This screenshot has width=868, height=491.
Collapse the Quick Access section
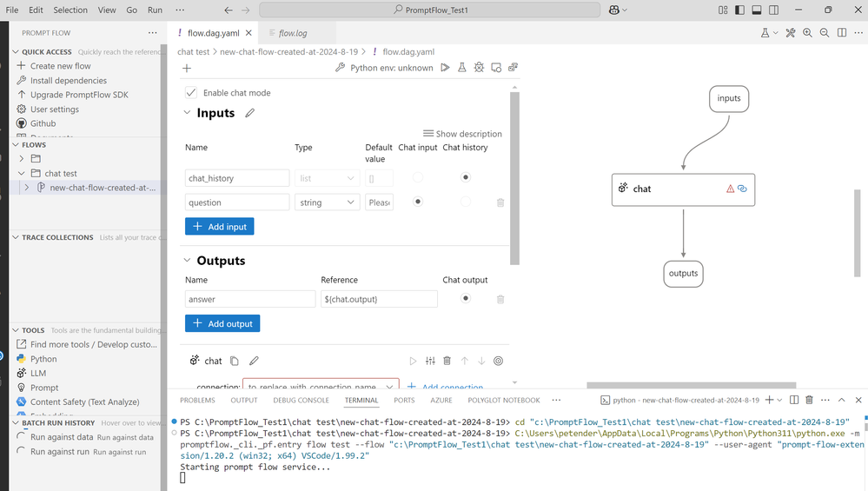click(x=16, y=51)
